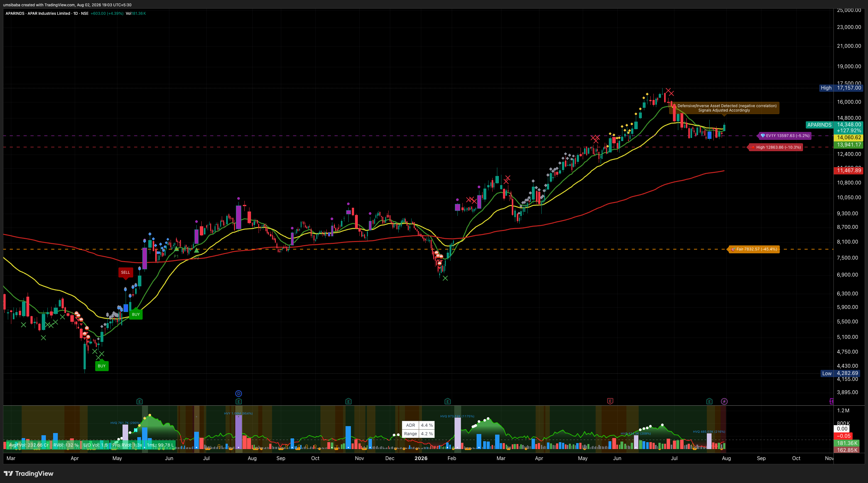Click the 1mL: 99.78 L stat
868x483 pixels.
[x=160, y=445]
